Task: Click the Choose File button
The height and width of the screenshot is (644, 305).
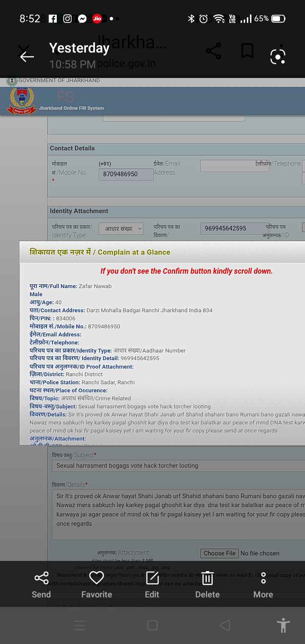Action: point(219,553)
